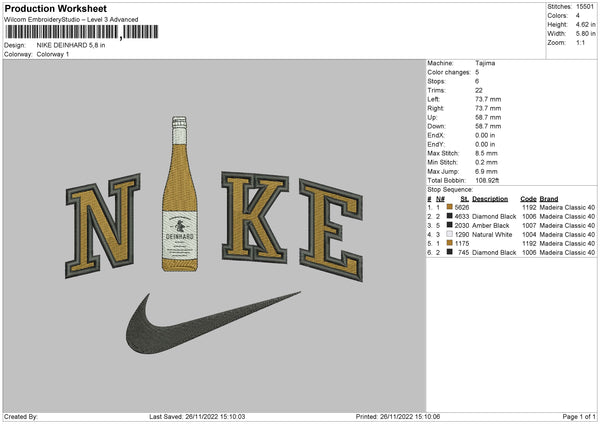600x424 pixels.
Task: Click the stitch count 745 in stop row 6
Action: (463, 253)
